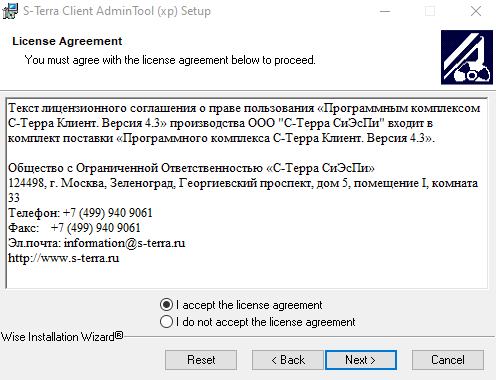Screen dimensions: 496x380
Task: Click the Телефон phone number line
Action: [80, 213]
